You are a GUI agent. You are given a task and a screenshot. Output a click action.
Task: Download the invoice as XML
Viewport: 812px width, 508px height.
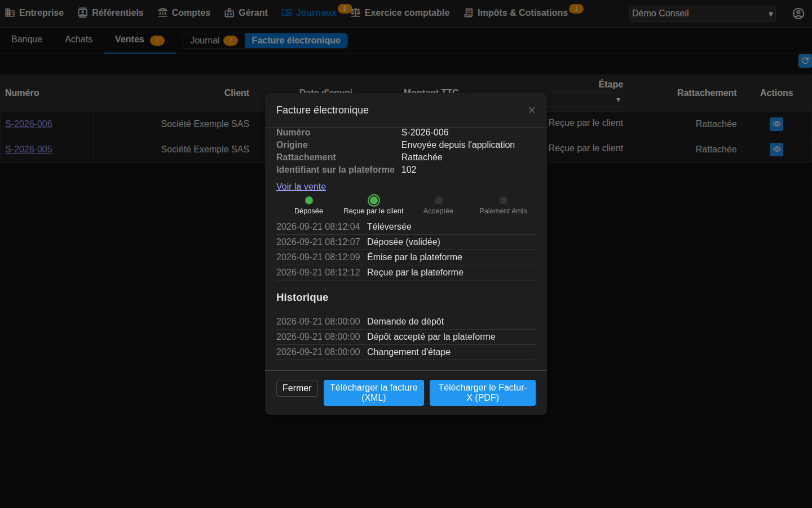[374, 393]
